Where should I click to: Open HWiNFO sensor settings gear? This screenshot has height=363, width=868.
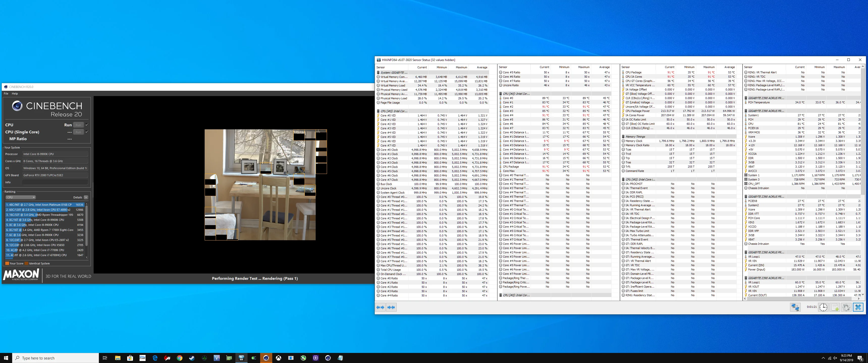846,307
